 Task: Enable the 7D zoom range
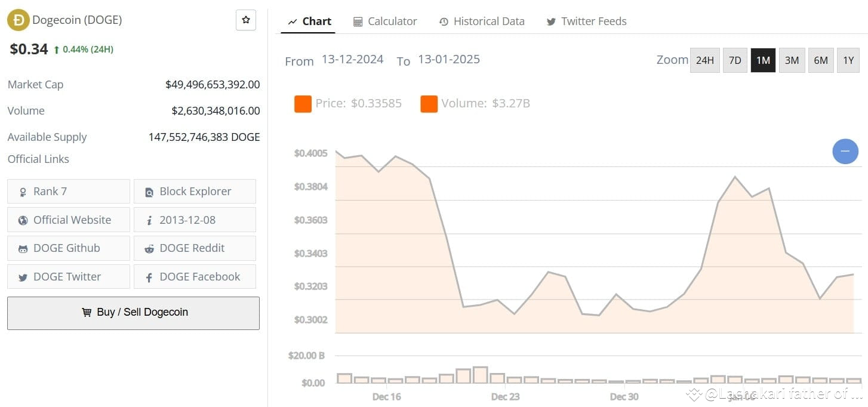[734, 60]
